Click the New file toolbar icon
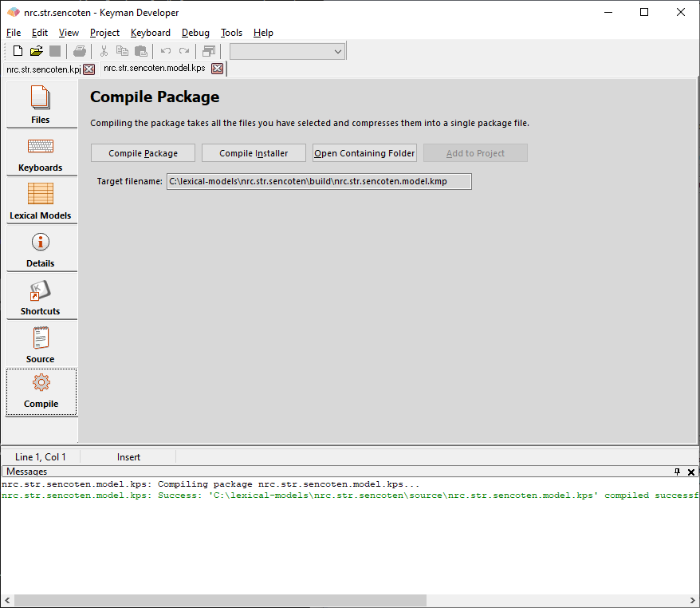Image resolution: width=700 pixels, height=608 pixels. pos(18,51)
